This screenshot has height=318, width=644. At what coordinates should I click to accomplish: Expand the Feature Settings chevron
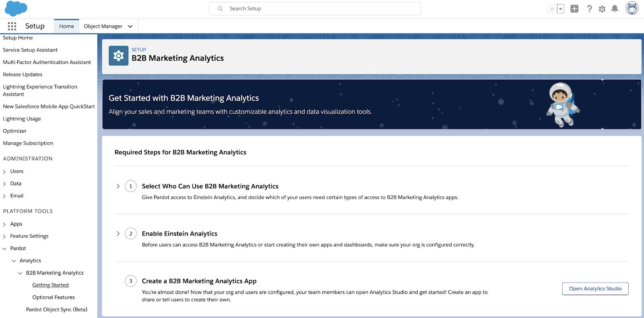point(4,236)
